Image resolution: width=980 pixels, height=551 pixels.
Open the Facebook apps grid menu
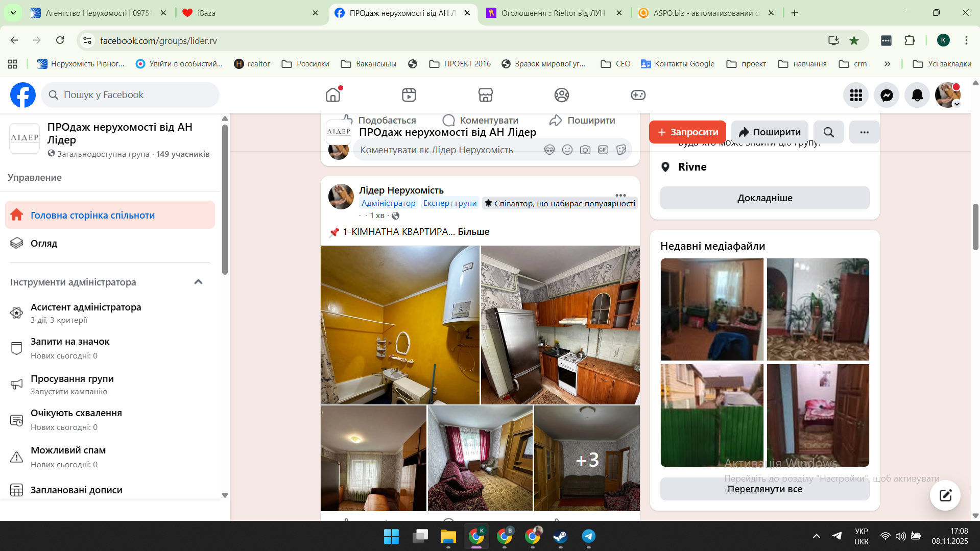(856, 95)
